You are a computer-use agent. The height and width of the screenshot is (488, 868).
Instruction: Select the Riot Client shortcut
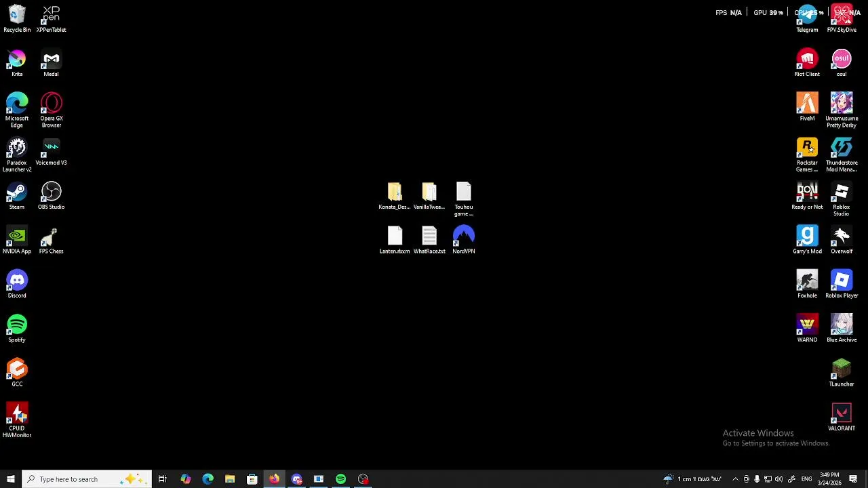(807, 63)
